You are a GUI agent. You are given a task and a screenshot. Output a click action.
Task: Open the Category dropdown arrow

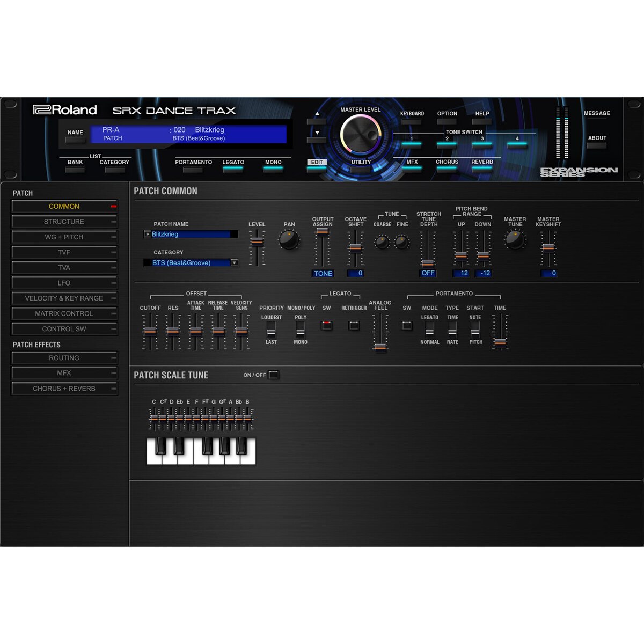click(x=235, y=262)
